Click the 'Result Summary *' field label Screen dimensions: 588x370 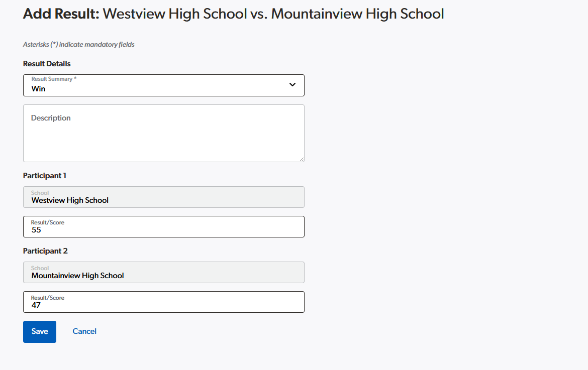pyautogui.click(x=54, y=79)
